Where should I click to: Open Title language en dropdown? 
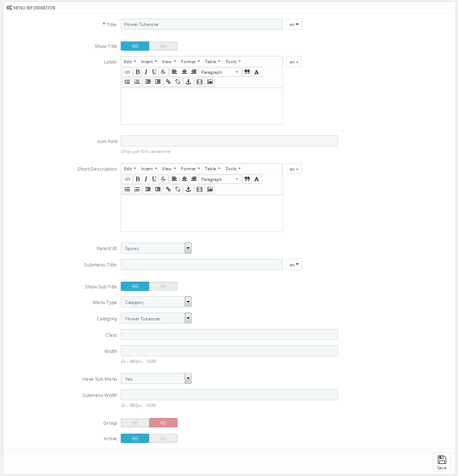pos(294,24)
